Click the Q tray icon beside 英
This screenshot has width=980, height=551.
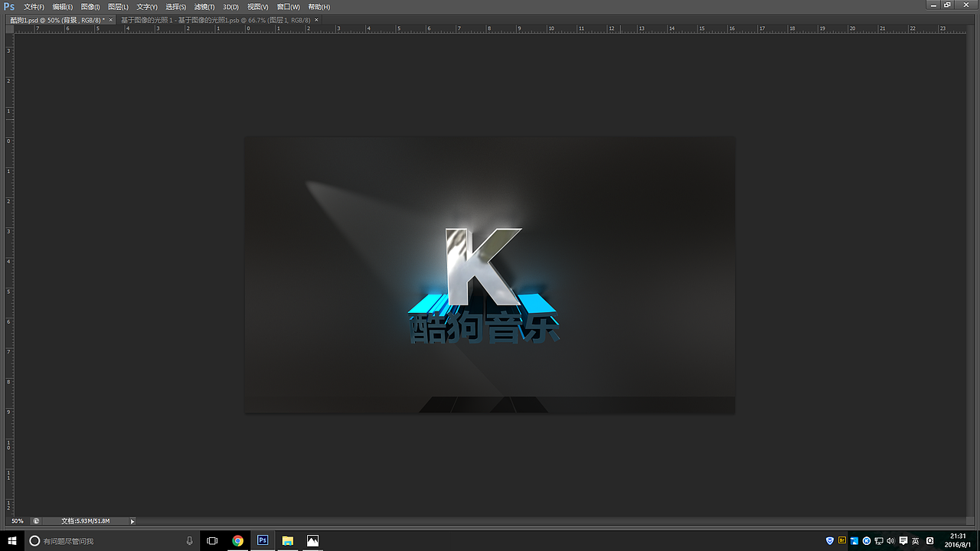tap(930, 540)
